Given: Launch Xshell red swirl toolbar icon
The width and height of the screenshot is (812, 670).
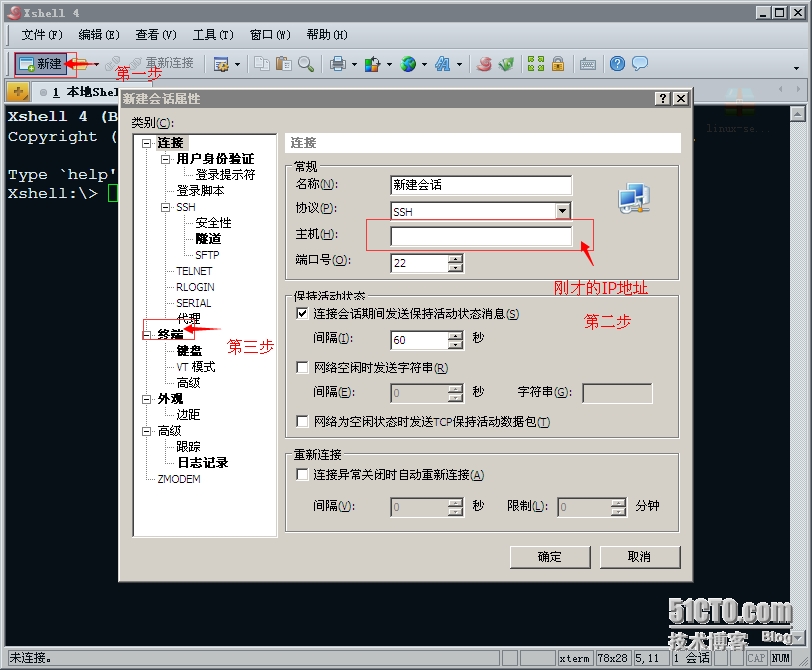Looking at the screenshot, I should point(484,64).
